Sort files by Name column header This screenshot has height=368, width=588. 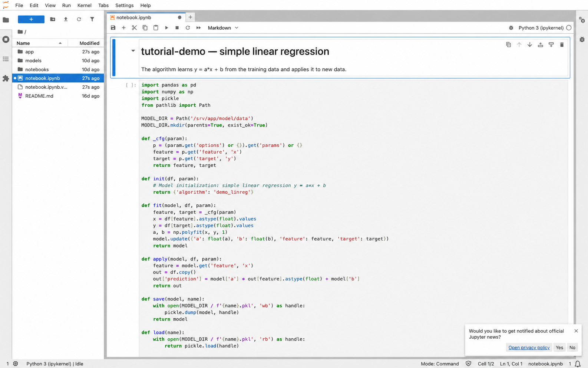point(40,43)
